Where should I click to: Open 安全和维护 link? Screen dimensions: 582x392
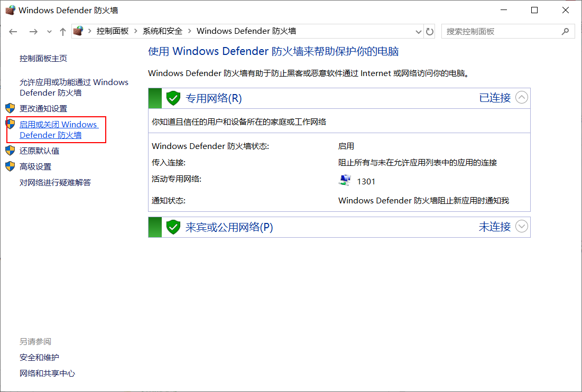click(39, 358)
